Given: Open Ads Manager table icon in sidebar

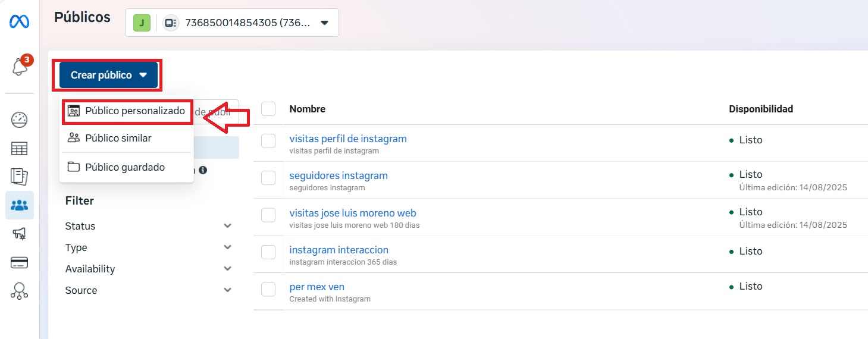Looking at the screenshot, I should [x=20, y=148].
